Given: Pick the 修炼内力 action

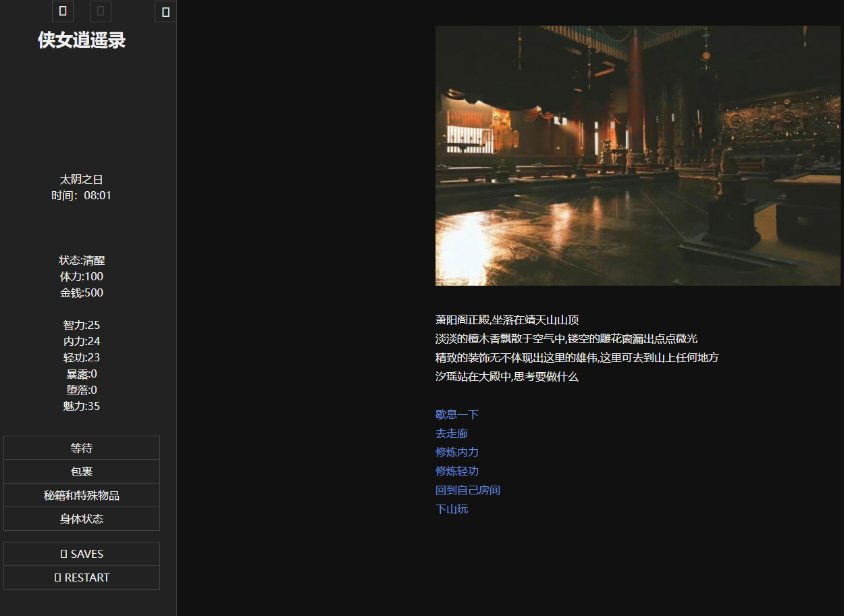Looking at the screenshot, I should click(457, 452).
